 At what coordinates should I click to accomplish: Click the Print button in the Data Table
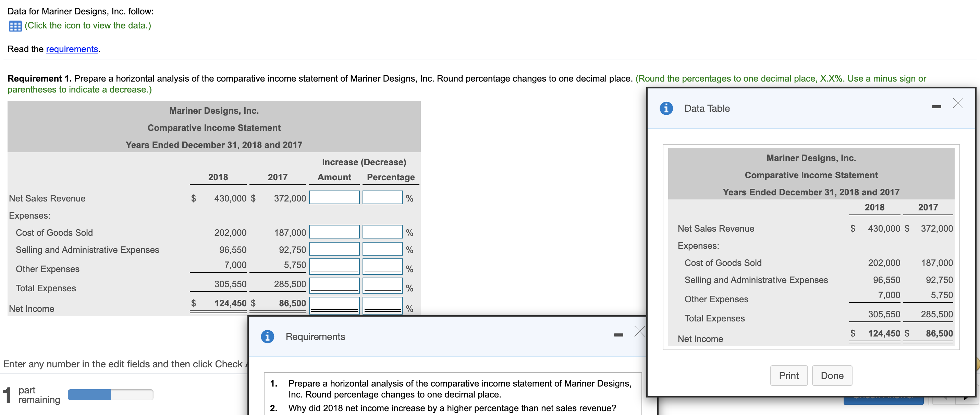coord(789,375)
